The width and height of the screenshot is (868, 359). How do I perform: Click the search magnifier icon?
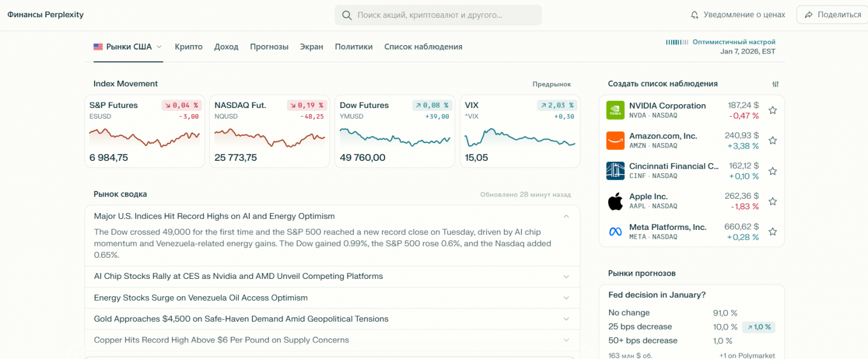[347, 15]
